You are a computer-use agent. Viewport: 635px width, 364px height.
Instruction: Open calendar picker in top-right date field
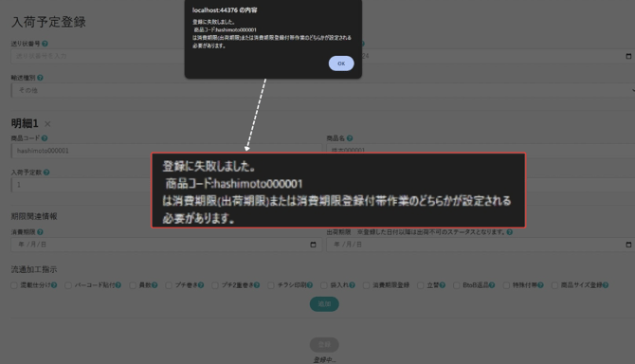(x=628, y=56)
